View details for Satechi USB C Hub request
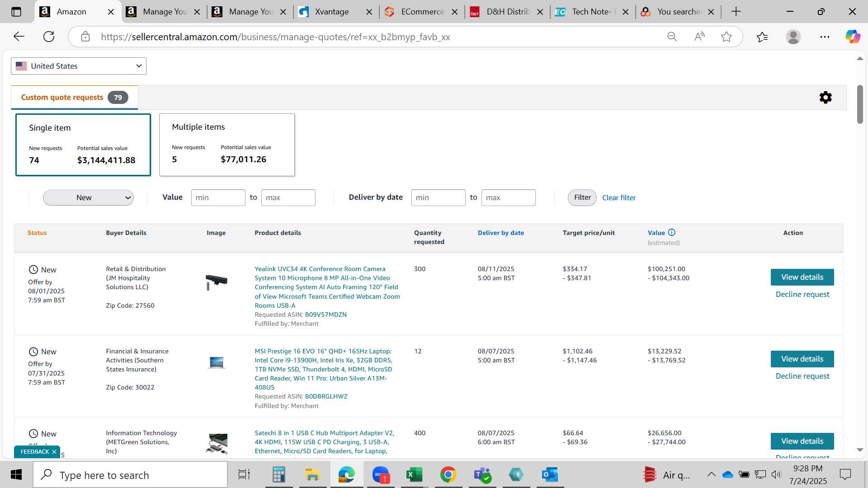 802,441
